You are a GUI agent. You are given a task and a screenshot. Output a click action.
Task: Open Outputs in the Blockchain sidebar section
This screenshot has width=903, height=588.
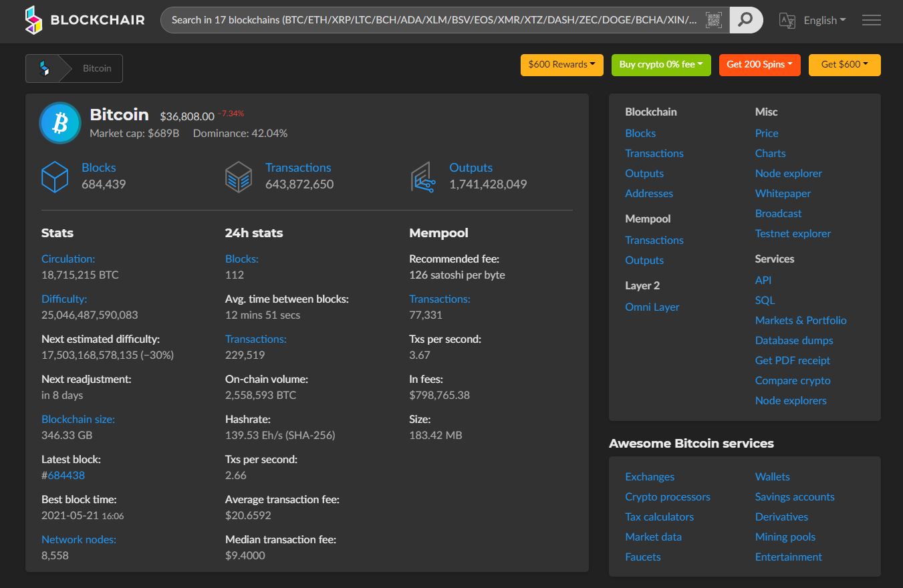(644, 173)
